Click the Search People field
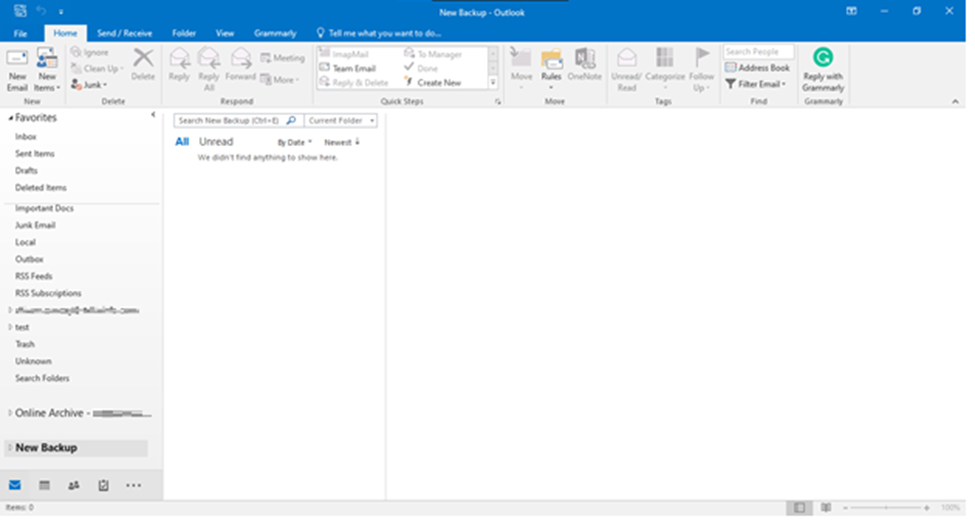The image size is (975, 522). (x=759, y=52)
